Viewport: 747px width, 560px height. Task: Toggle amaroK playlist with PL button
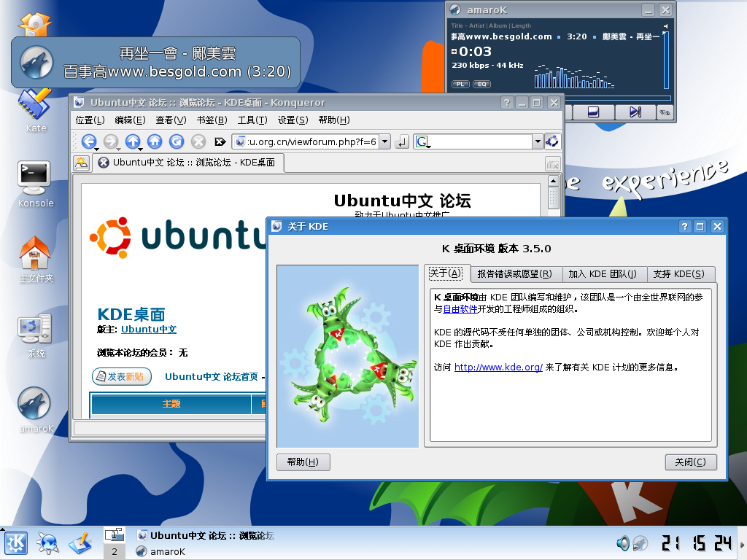pos(460,85)
